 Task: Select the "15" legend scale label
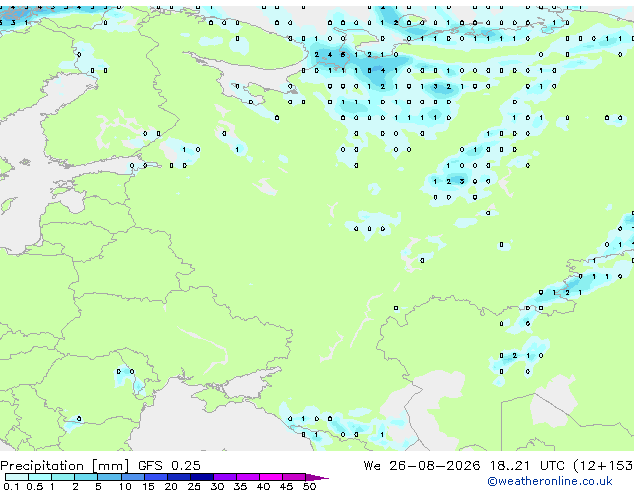148,486
